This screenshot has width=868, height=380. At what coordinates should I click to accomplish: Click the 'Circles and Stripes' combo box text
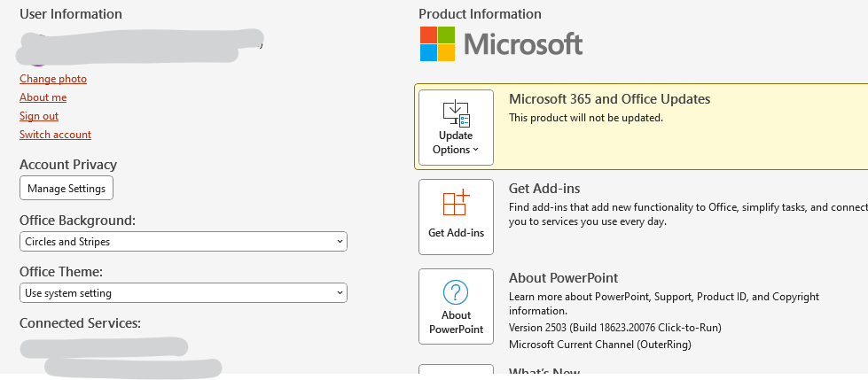(x=67, y=241)
